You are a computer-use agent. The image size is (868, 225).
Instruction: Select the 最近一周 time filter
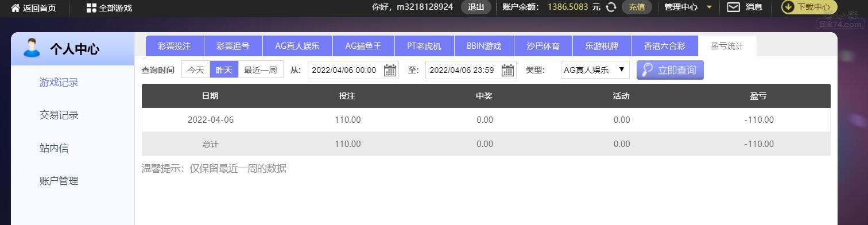coord(261,69)
